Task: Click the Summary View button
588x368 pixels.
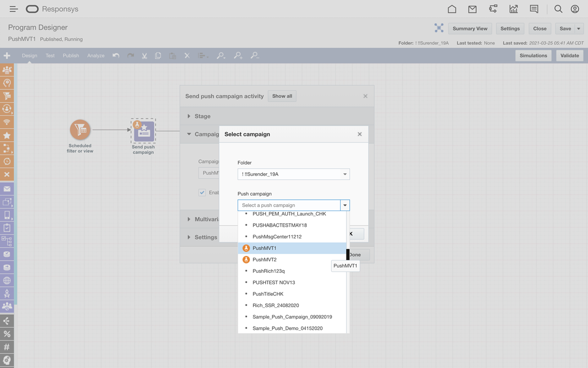Action: pyautogui.click(x=470, y=28)
